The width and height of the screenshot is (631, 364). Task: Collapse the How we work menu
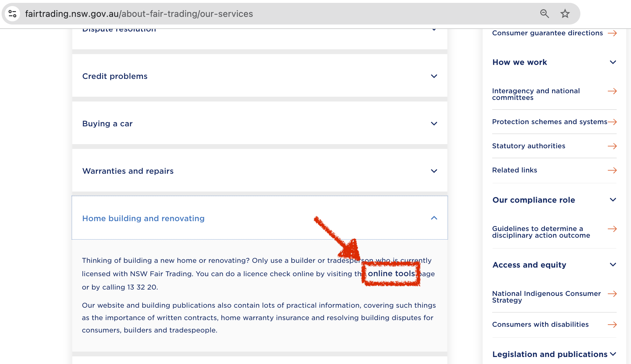pyautogui.click(x=613, y=62)
